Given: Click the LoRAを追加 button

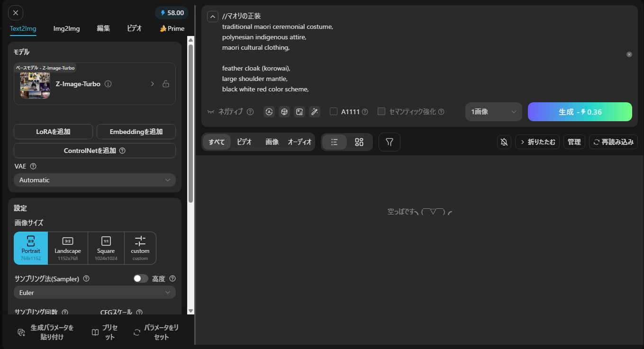Looking at the screenshot, I should click(53, 132).
